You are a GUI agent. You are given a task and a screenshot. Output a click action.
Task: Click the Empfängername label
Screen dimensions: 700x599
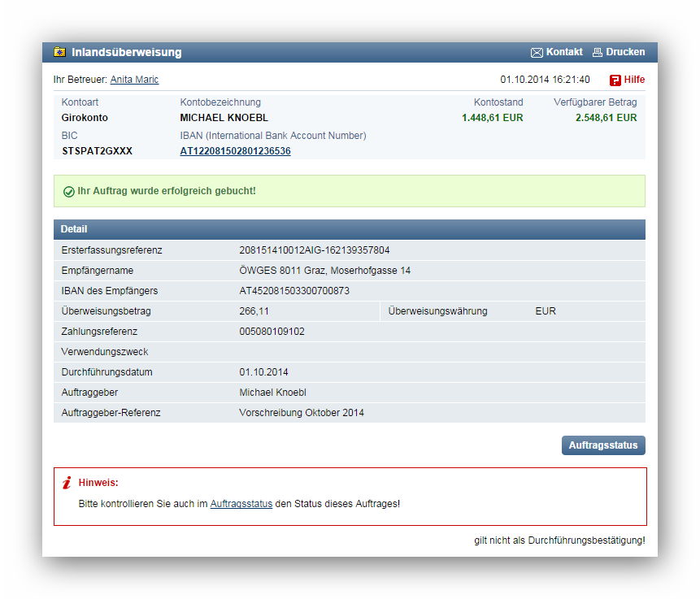point(98,271)
